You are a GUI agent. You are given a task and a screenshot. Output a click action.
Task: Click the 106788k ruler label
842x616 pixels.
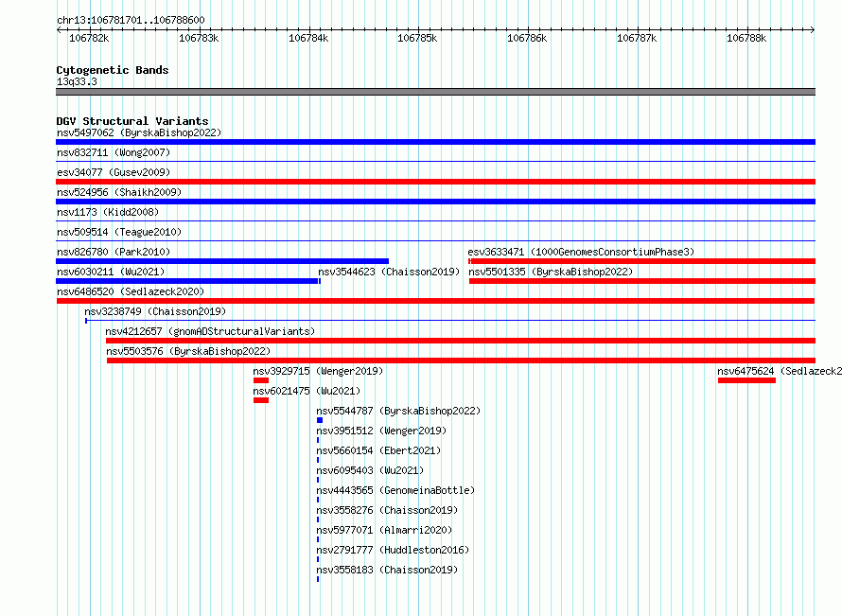(x=746, y=38)
